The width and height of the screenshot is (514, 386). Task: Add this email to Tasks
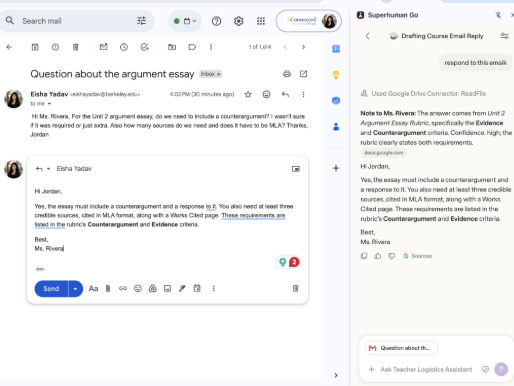click(144, 47)
